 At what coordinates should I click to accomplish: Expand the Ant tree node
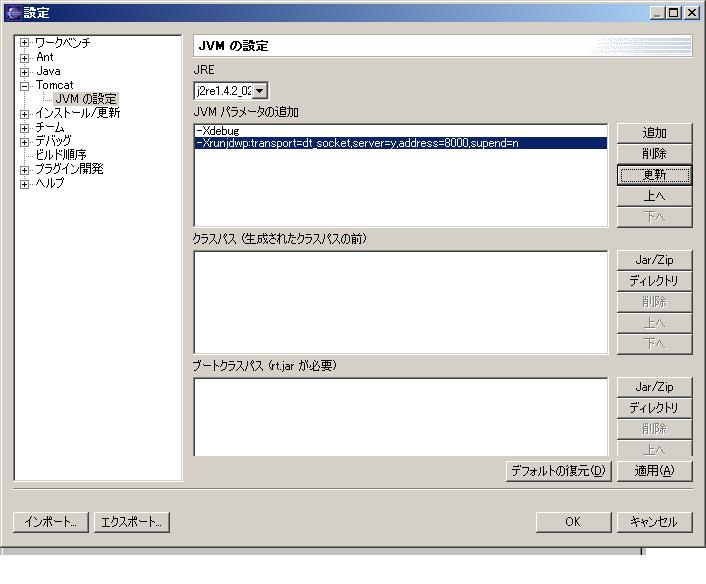pos(24,58)
